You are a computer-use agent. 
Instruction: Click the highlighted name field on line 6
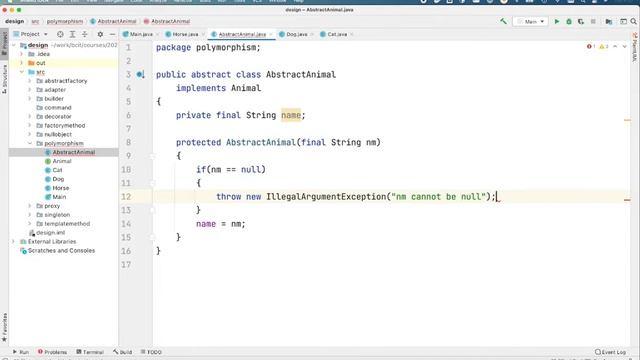click(291, 115)
